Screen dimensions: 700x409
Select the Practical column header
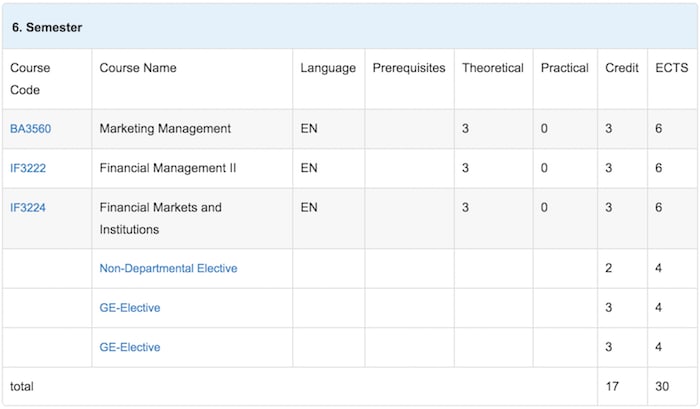coord(565,68)
